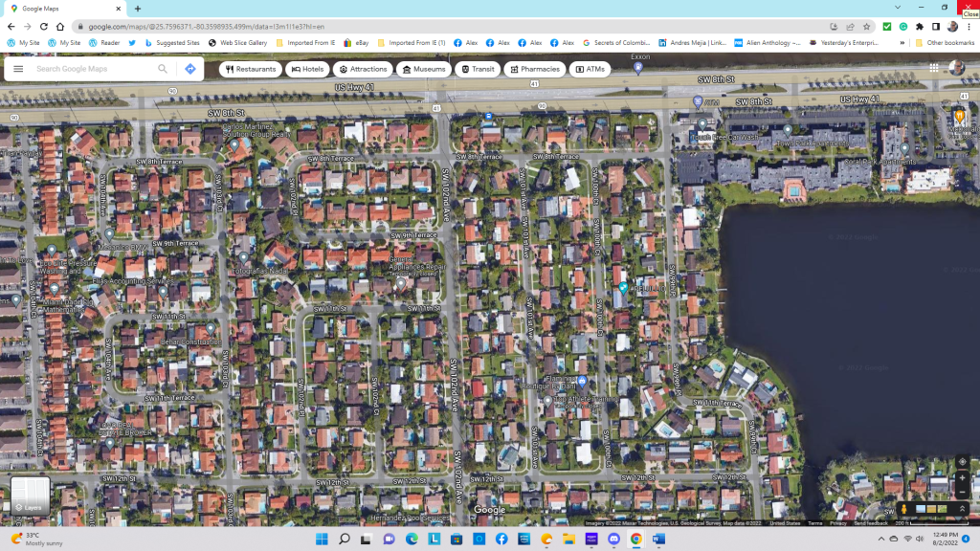The image size is (980, 551).
Task: Open Microsoft Word from the taskbar
Action: [658, 540]
